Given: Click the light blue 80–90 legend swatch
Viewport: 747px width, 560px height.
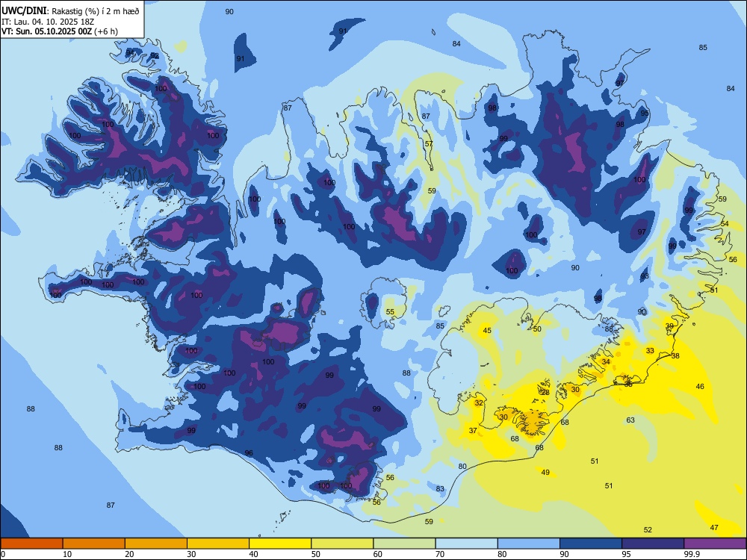Looking at the screenshot, I should click(x=528, y=544).
